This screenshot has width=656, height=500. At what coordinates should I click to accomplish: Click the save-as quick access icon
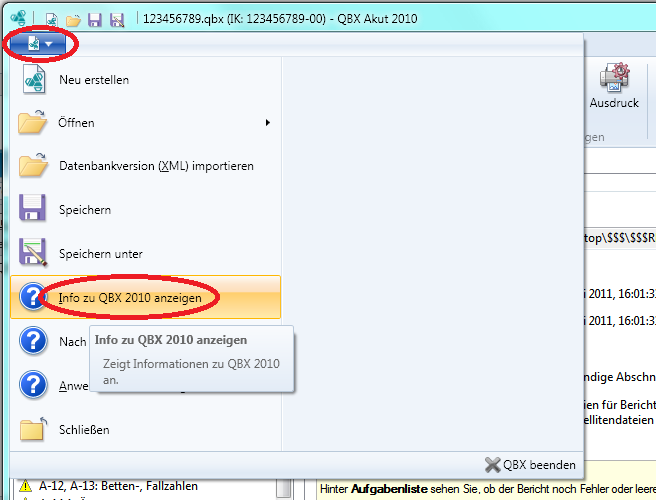[117, 20]
